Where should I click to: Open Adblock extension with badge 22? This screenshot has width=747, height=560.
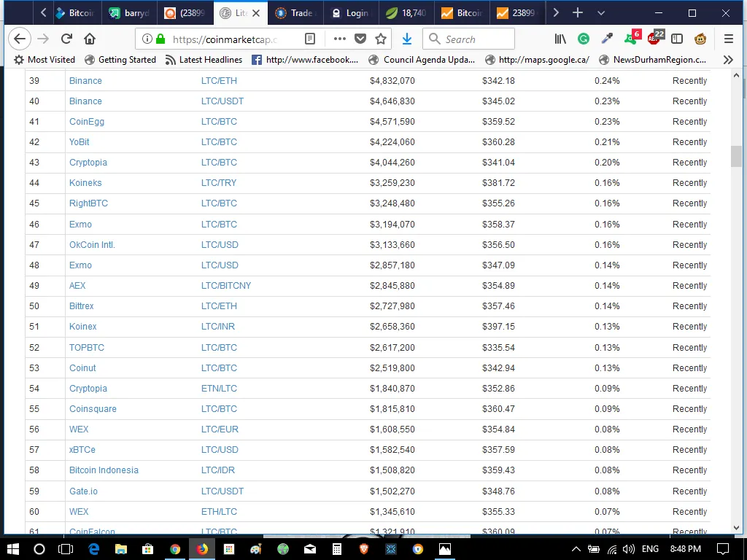tap(656, 38)
